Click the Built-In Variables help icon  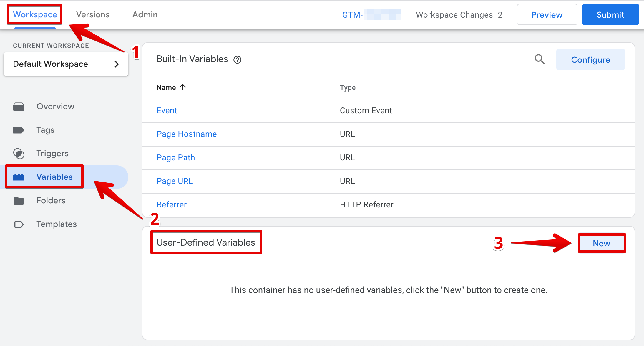click(237, 60)
